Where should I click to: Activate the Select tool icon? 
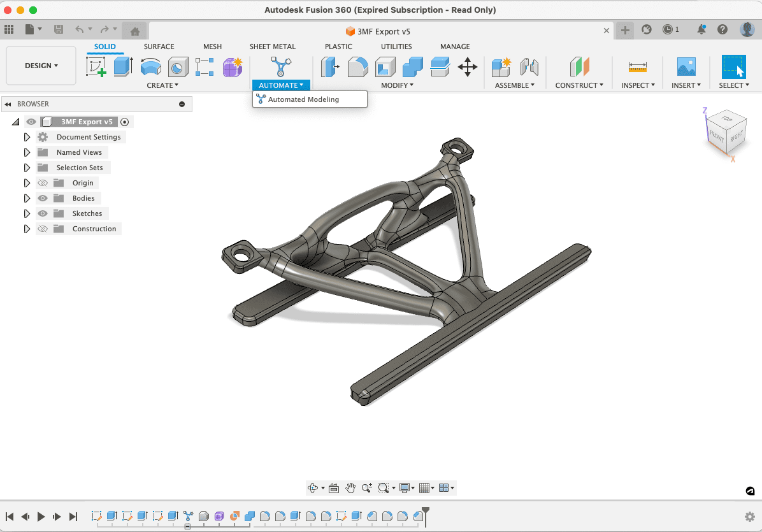[734, 66]
